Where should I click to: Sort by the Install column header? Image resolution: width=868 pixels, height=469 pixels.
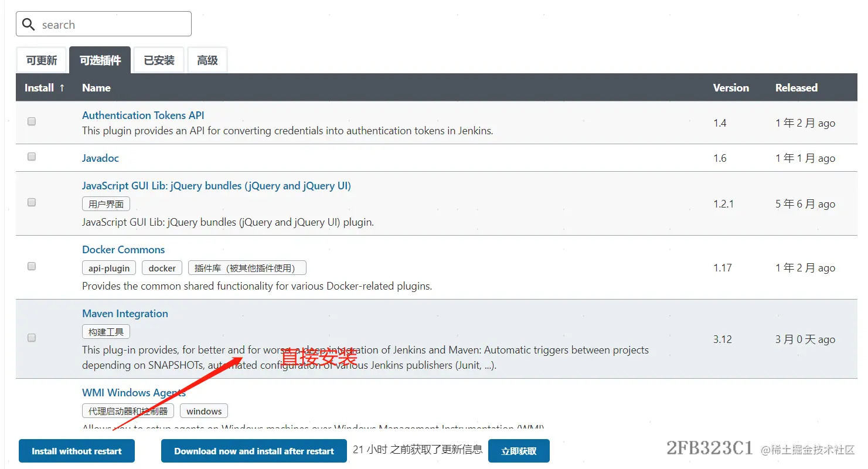pyautogui.click(x=45, y=88)
